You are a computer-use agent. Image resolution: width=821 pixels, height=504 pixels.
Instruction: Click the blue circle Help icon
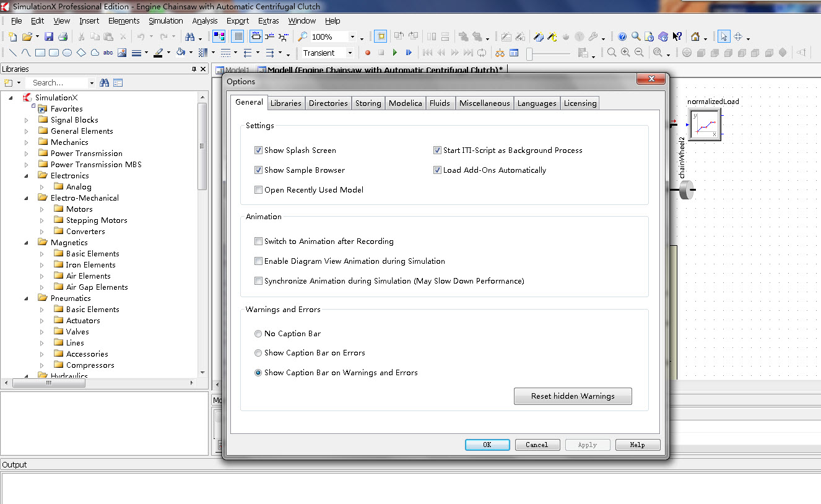pos(622,37)
